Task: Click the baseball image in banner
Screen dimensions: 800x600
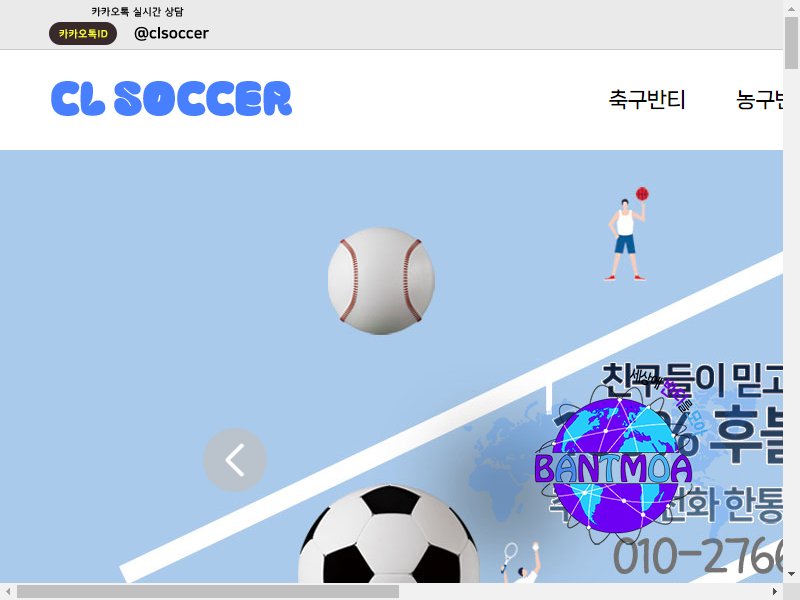Action: [x=381, y=281]
